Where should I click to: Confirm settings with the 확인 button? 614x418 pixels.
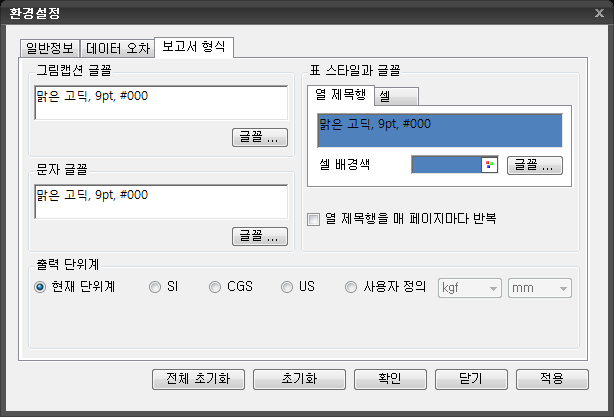pyautogui.click(x=390, y=379)
